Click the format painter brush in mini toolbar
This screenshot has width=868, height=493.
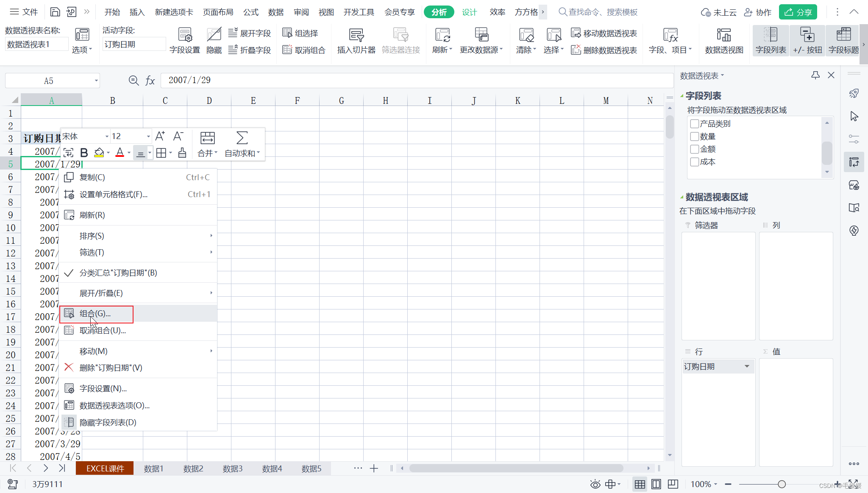[182, 153]
